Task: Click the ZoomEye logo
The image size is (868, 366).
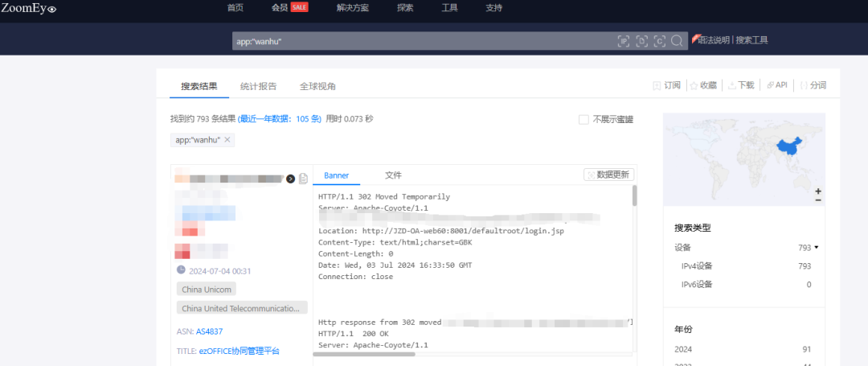Action: coord(29,8)
